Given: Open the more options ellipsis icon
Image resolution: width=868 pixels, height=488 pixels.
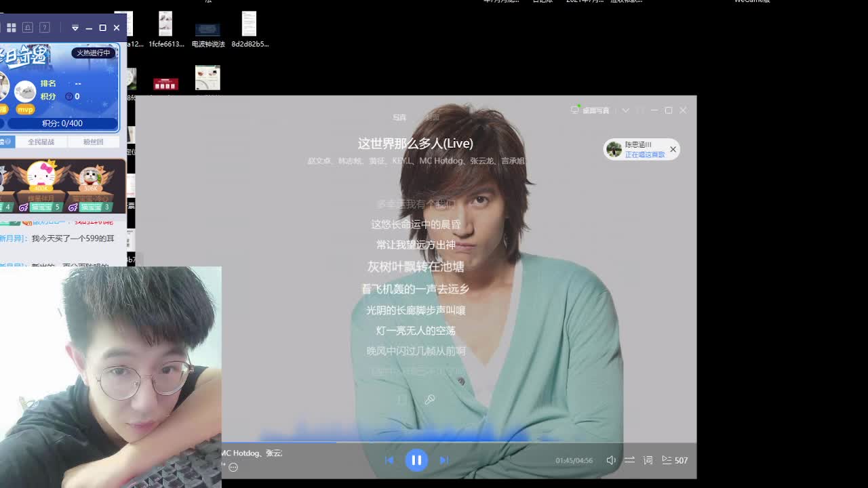Looking at the screenshot, I should point(233,467).
